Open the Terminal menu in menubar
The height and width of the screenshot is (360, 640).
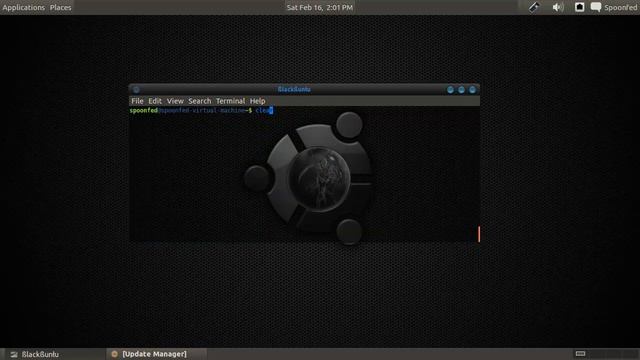(x=230, y=101)
